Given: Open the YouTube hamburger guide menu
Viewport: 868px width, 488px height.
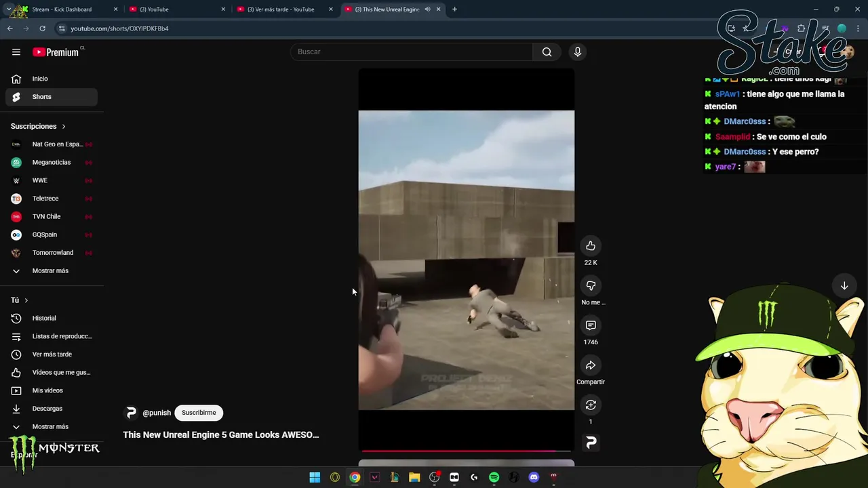Looking at the screenshot, I should [x=16, y=52].
